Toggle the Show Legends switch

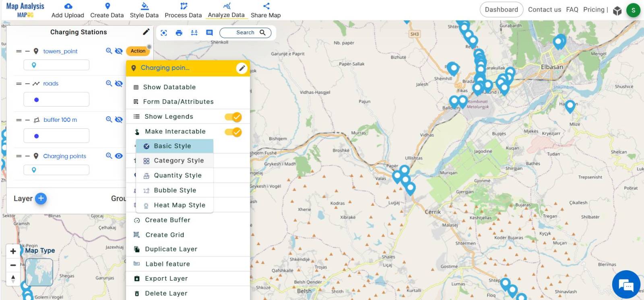click(233, 117)
